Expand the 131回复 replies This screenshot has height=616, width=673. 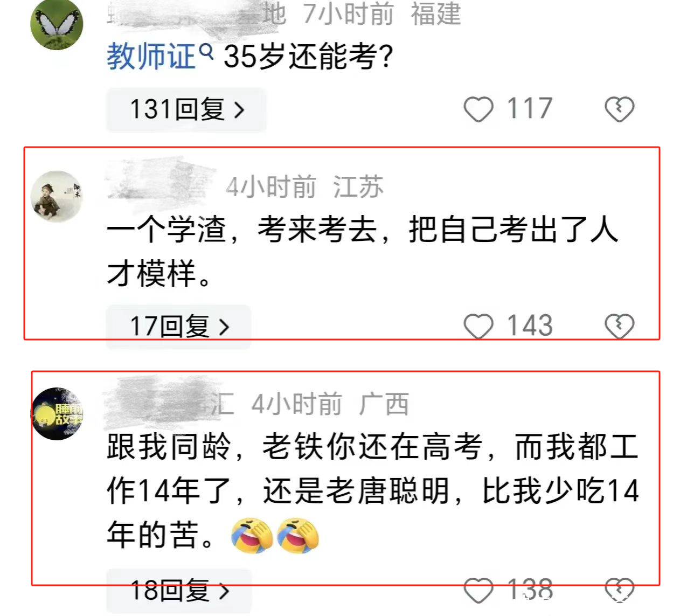tap(186, 109)
